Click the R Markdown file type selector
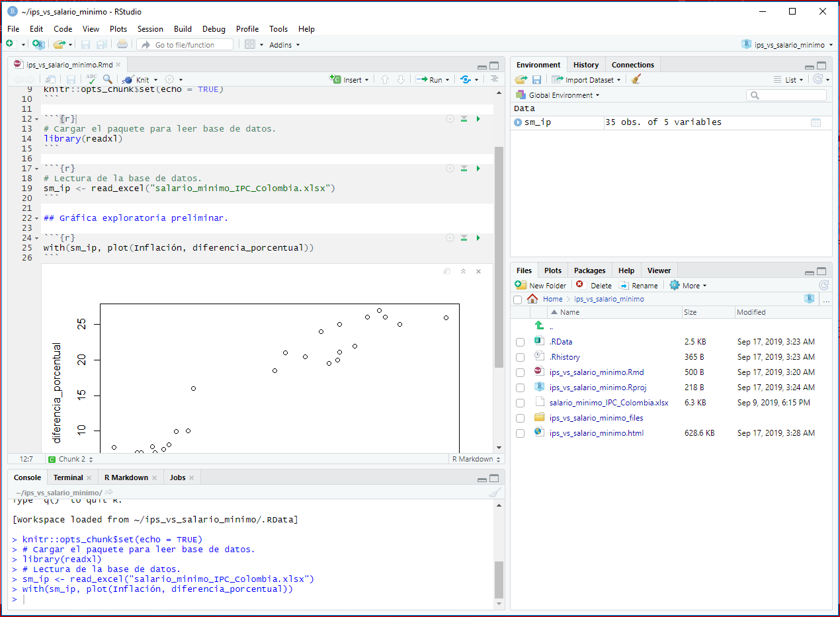Viewport: 840px width, 617px height. coord(476,459)
